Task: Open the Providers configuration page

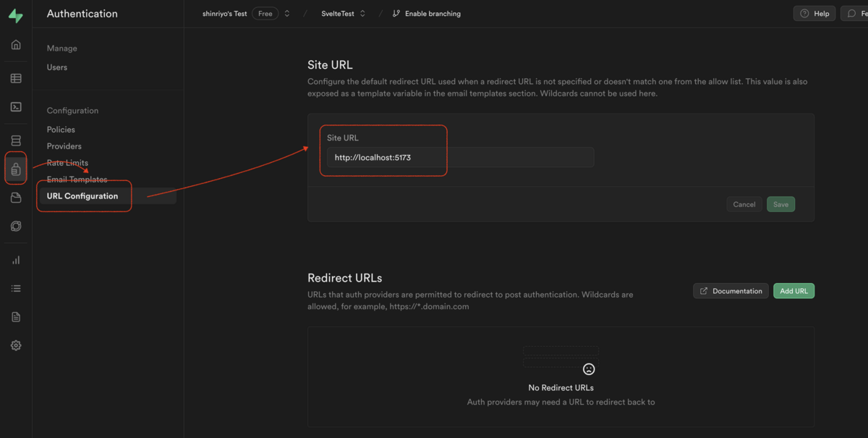Action: [64, 146]
